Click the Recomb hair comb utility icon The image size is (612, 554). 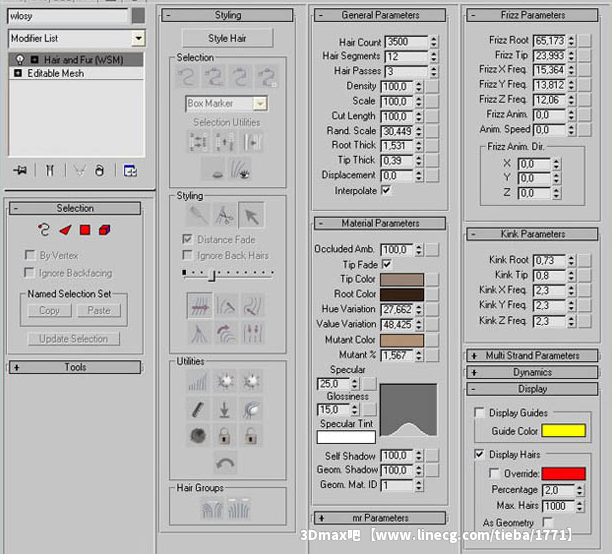(198, 409)
